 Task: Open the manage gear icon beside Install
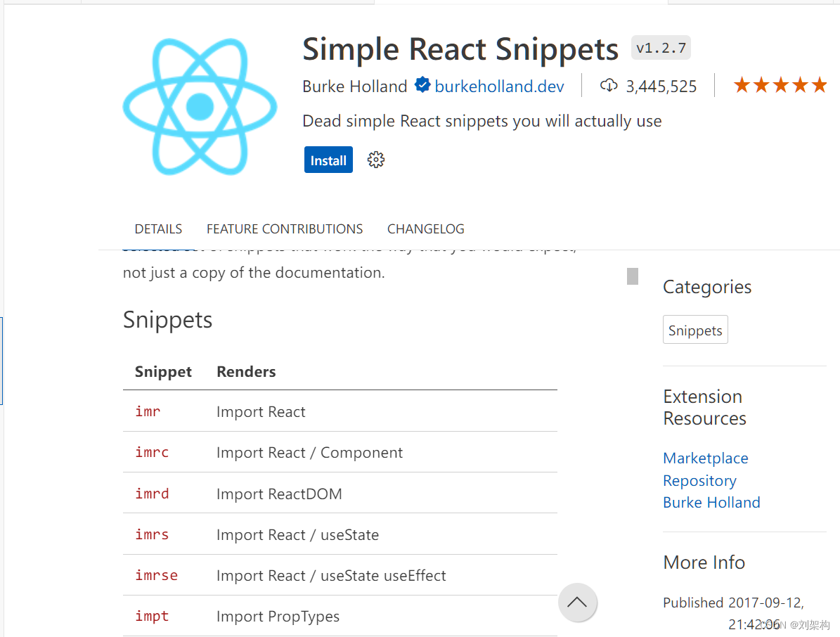tap(375, 160)
